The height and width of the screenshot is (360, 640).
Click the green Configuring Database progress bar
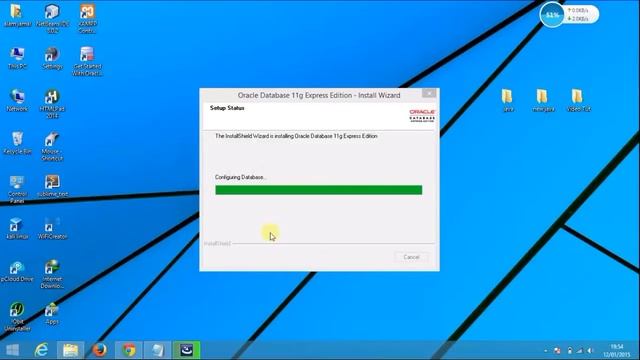pos(318,190)
